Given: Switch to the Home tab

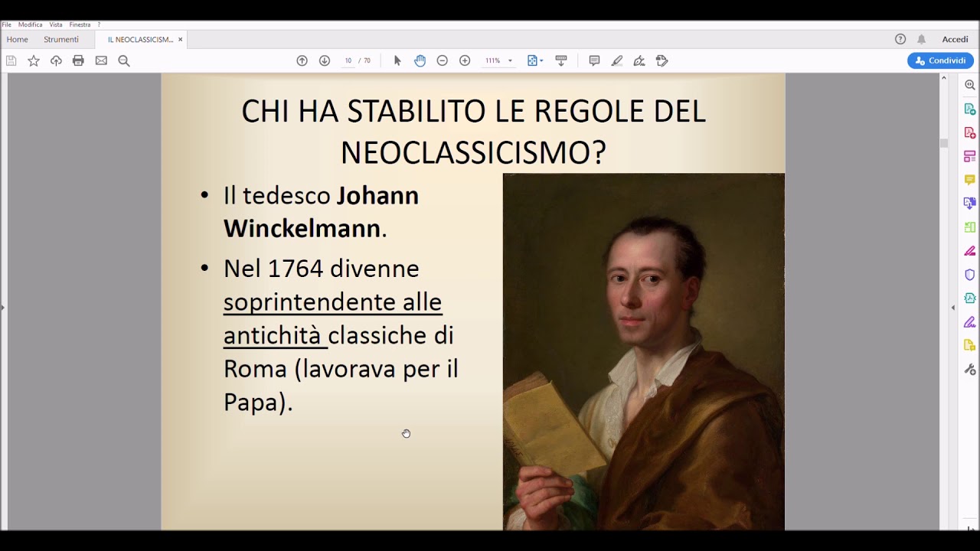Looking at the screenshot, I should [x=17, y=39].
